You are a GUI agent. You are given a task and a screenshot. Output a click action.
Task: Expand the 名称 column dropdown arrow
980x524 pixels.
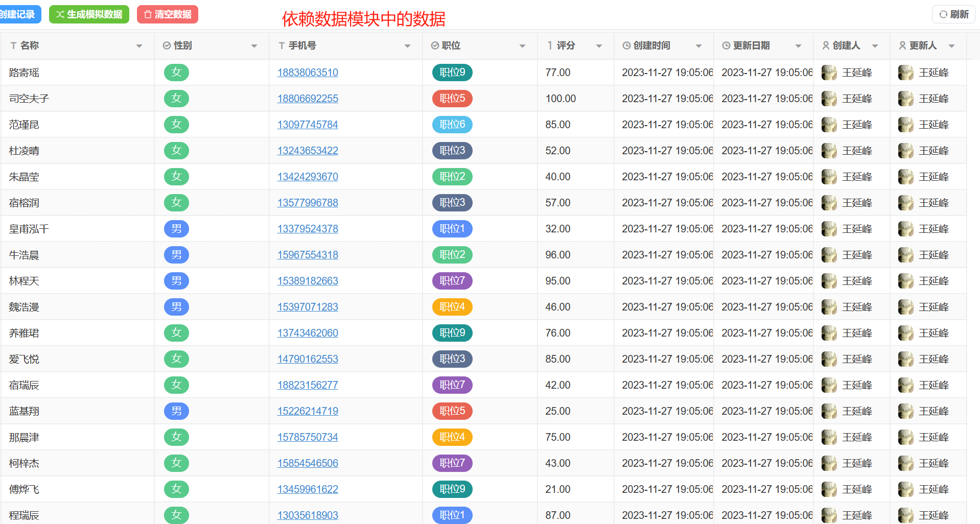[x=139, y=46]
